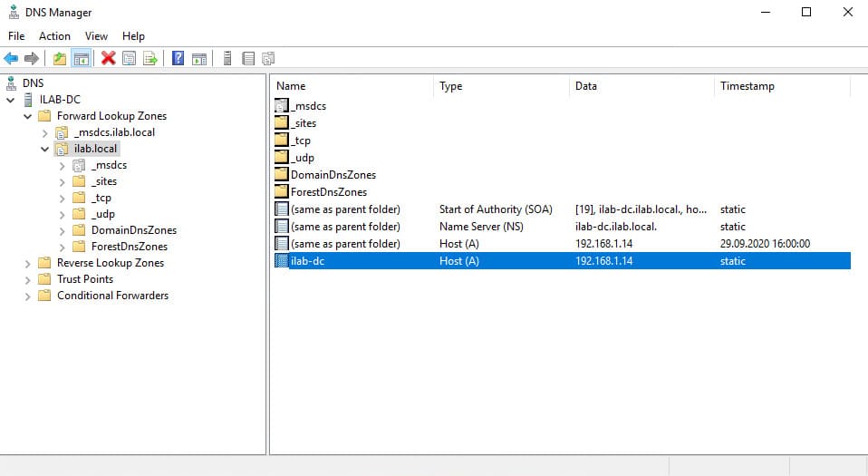Select Conditional Forwarders in the tree
868x476 pixels.
pyautogui.click(x=112, y=296)
